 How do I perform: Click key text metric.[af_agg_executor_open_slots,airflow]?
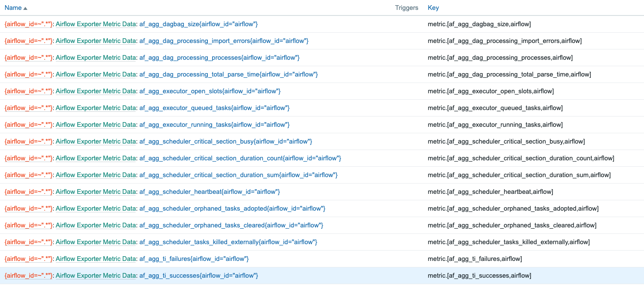coord(491,91)
